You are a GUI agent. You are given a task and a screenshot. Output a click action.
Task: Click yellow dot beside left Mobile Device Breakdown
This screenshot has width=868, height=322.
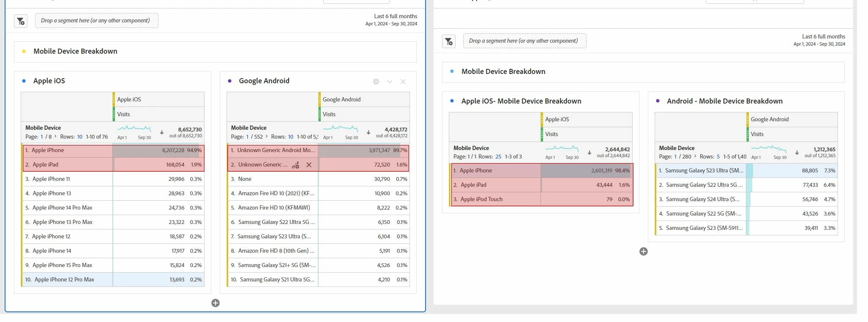[x=24, y=52]
